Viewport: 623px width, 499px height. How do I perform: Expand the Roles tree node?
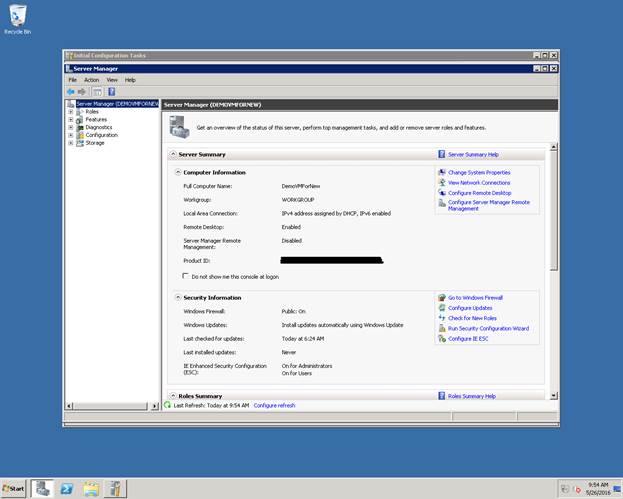tap(71, 112)
